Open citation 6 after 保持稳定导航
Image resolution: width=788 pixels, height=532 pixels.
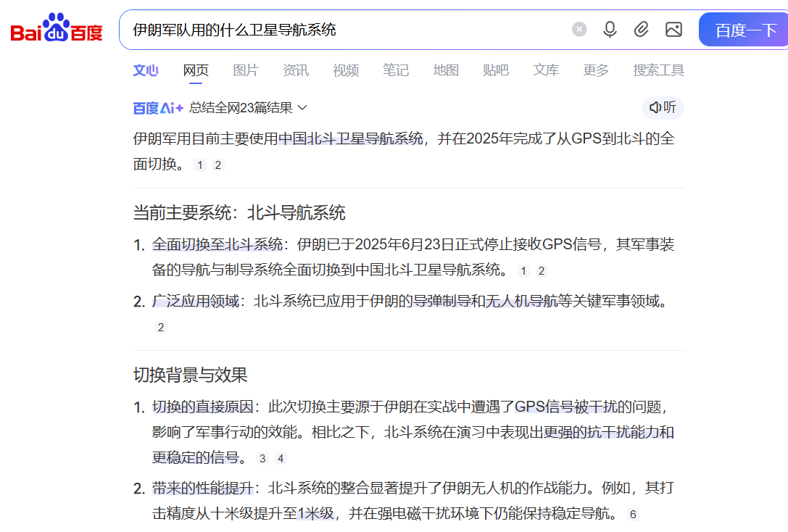click(x=633, y=514)
